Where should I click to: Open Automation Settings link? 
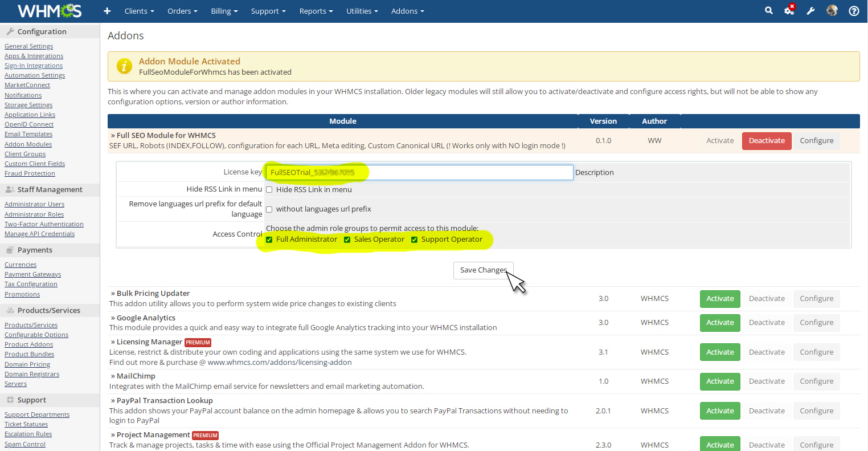[x=35, y=75]
